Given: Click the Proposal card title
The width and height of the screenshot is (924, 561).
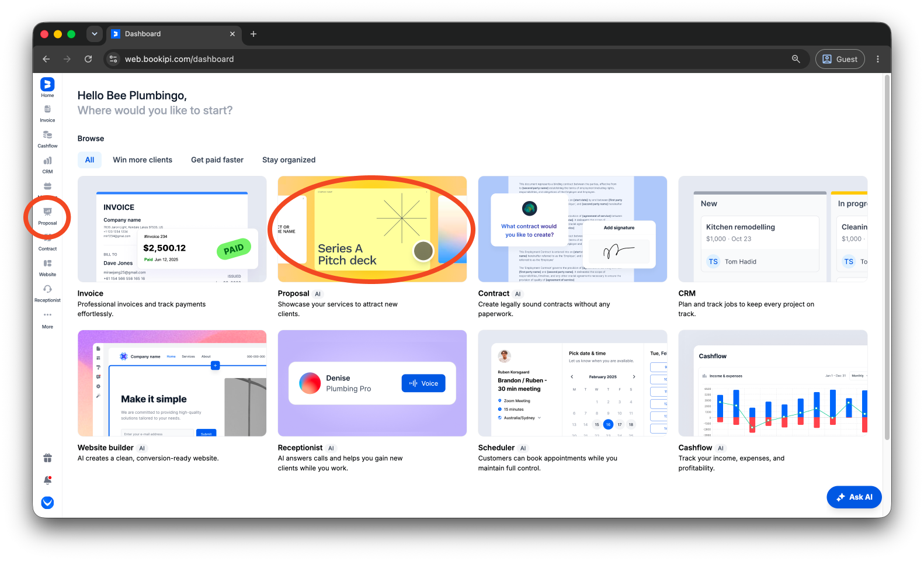Looking at the screenshot, I should click(293, 294).
